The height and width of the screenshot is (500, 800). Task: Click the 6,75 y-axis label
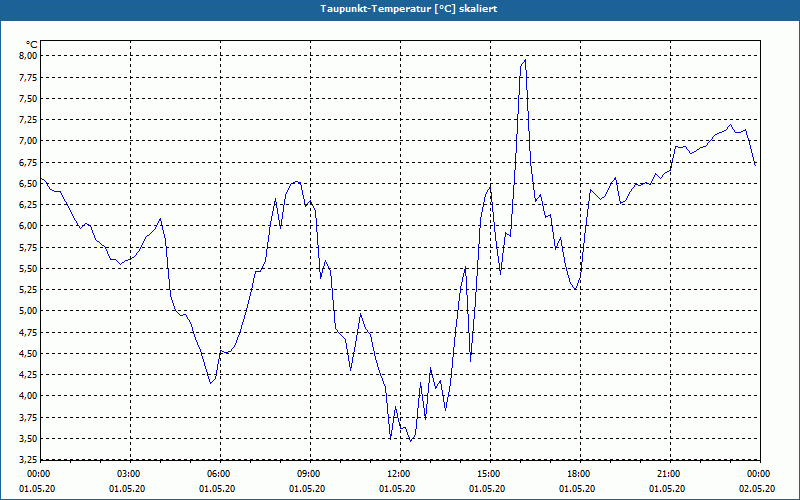click(x=27, y=162)
